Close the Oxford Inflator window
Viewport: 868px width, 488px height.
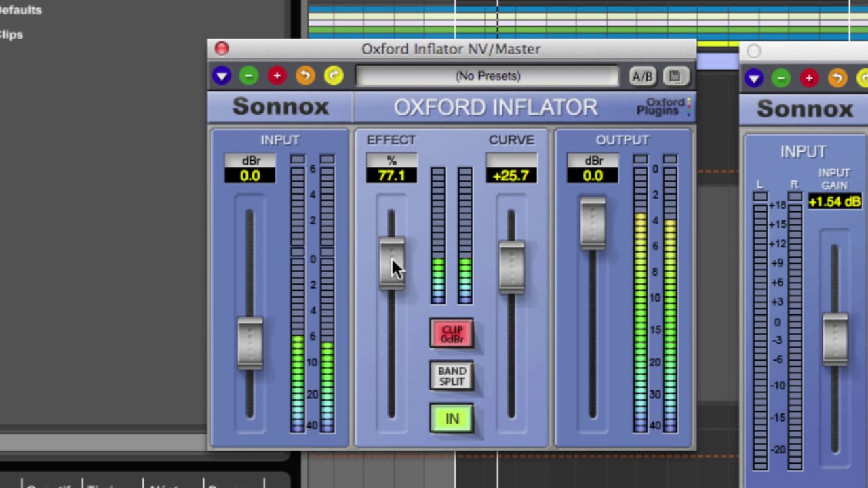coord(222,49)
